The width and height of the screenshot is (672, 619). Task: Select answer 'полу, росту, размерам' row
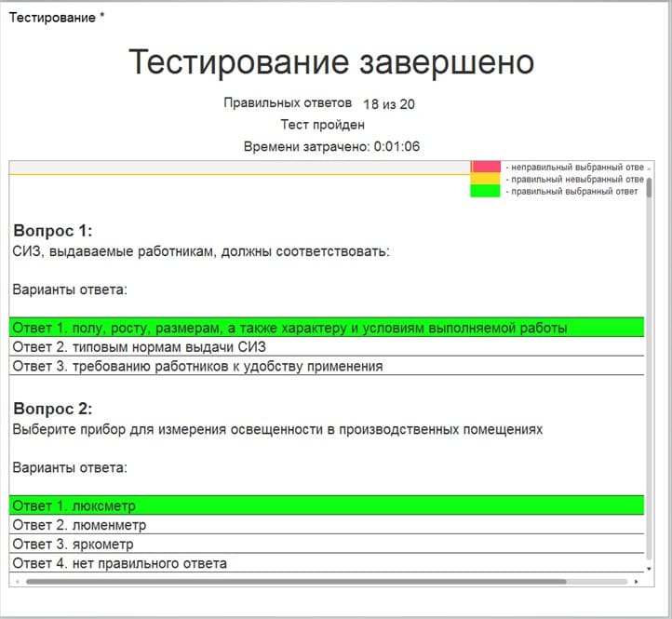(327, 328)
